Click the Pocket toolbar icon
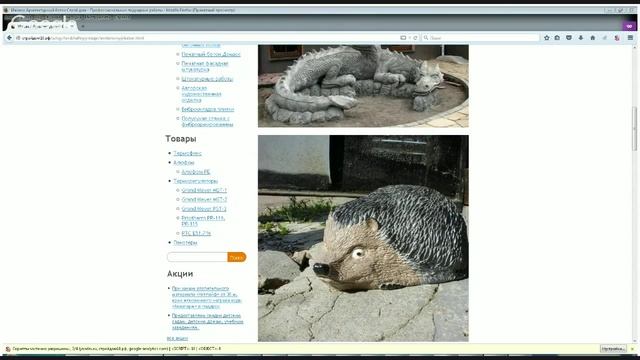Image resolution: width=640 pixels, height=360 pixels. coord(569,38)
